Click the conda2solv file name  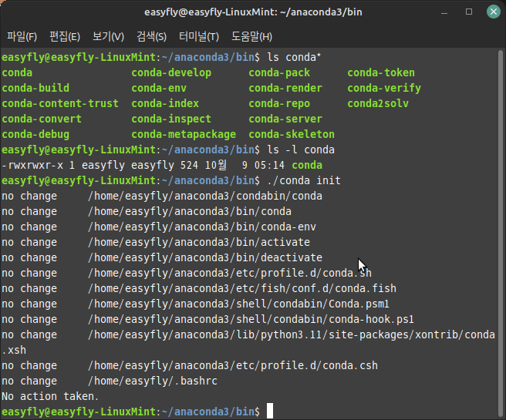tap(378, 104)
